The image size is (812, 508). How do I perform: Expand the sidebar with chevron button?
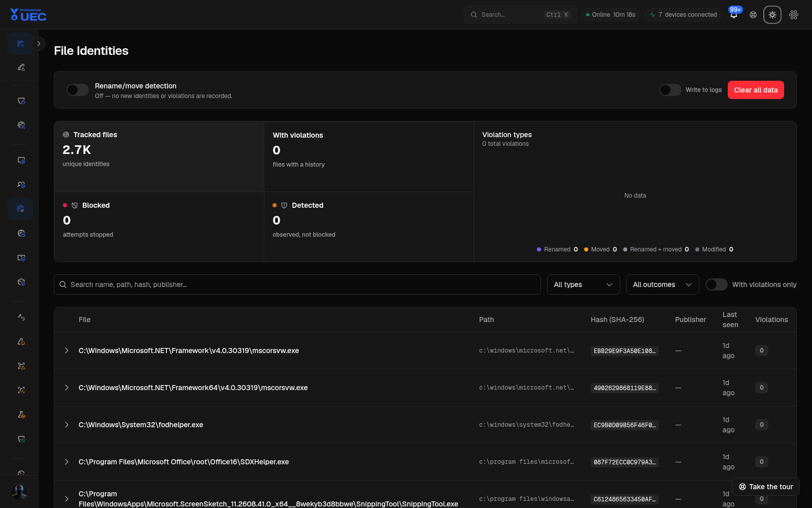click(x=39, y=44)
